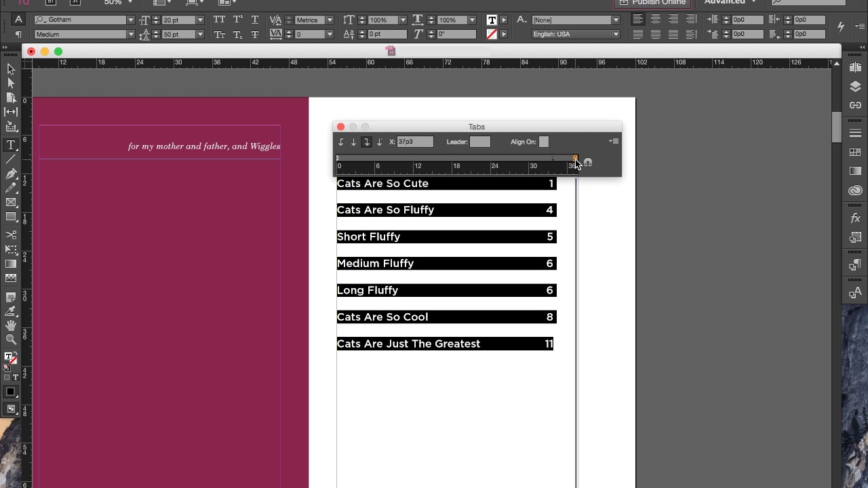Select the Type tool

pyautogui.click(x=11, y=145)
